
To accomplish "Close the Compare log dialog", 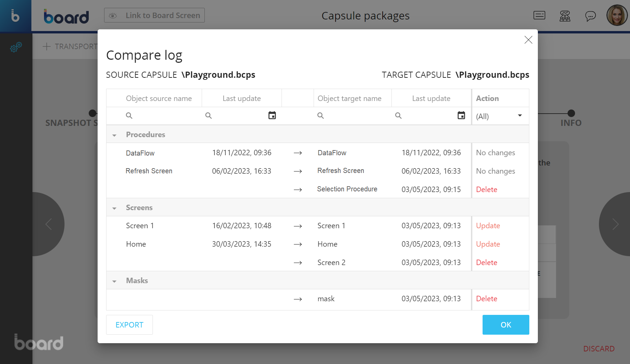I will (x=528, y=40).
